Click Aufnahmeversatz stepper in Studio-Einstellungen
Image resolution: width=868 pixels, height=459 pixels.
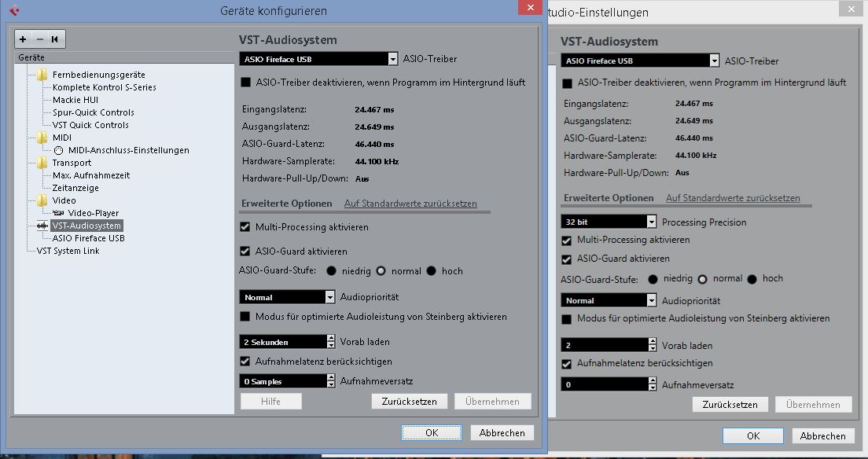point(653,384)
